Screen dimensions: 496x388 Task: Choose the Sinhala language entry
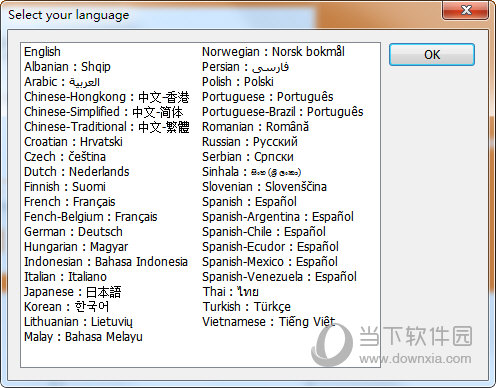pyautogui.click(x=252, y=172)
